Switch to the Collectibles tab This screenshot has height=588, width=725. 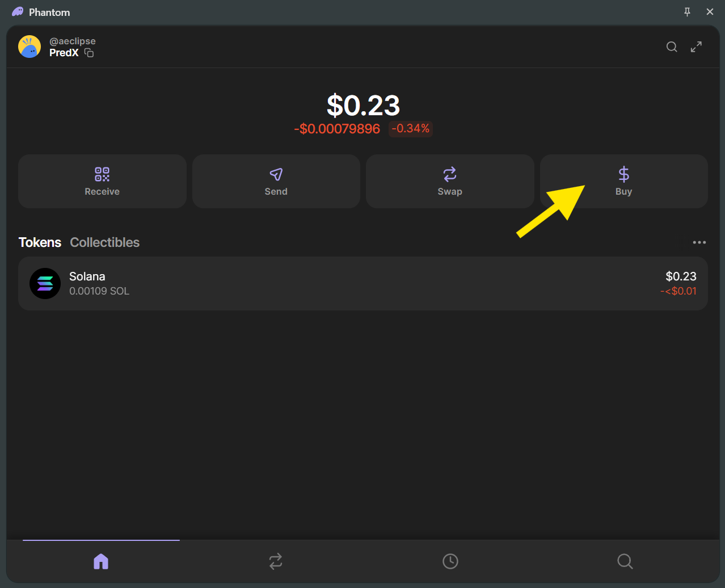pyautogui.click(x=105, y=242)
